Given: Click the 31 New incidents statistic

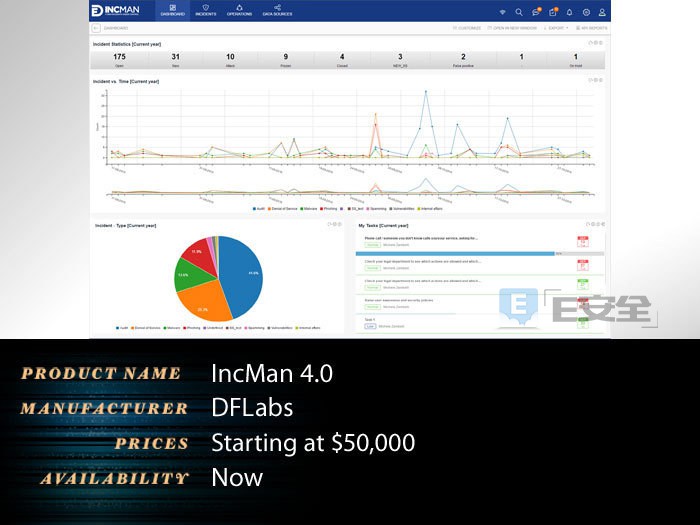Looking at the screenshot, I should (x=175, y=60).
